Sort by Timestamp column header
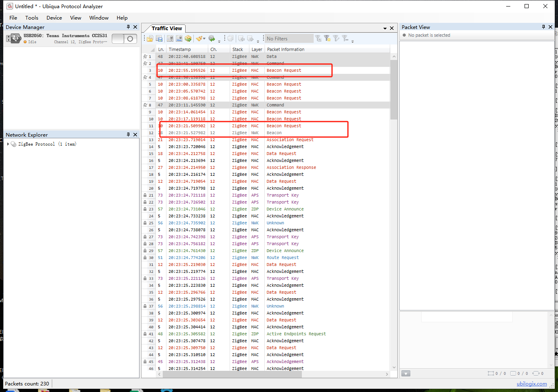This screenshot has height=392, width=558. tap(188, 49)
